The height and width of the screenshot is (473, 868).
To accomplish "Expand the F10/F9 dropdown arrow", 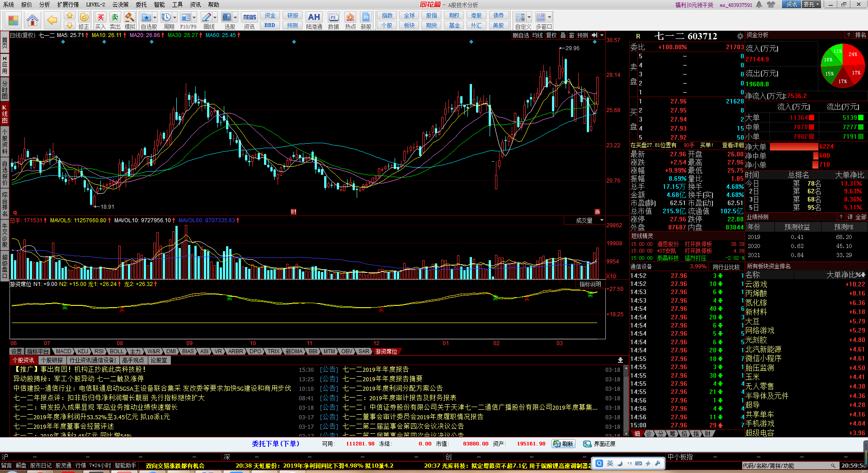I will tap(194, 17).
